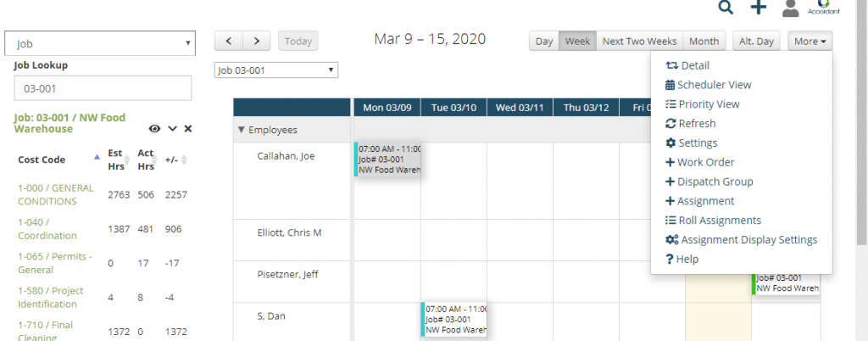Click the Alt. Day button
868x341 pixels.
pos(756,41)
